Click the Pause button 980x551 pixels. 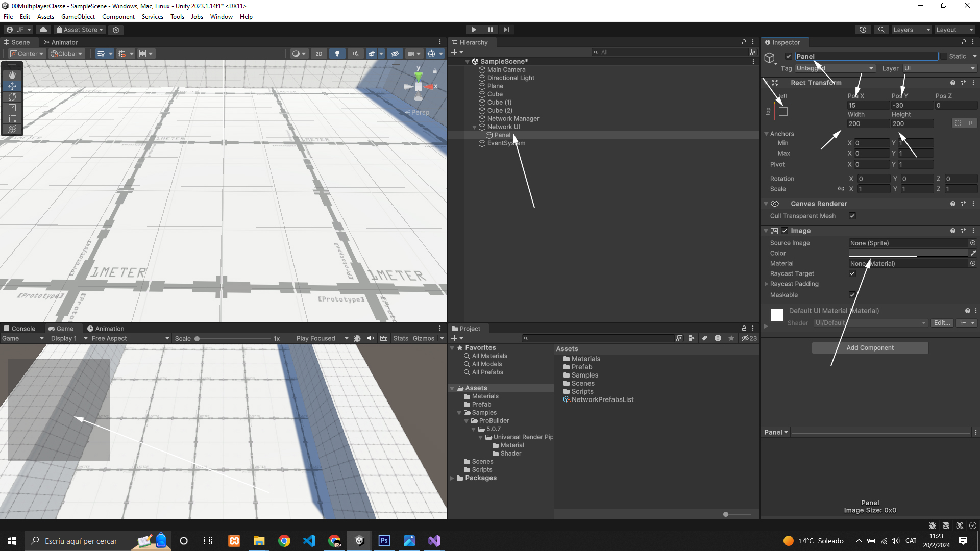click(x=490, y=30)
